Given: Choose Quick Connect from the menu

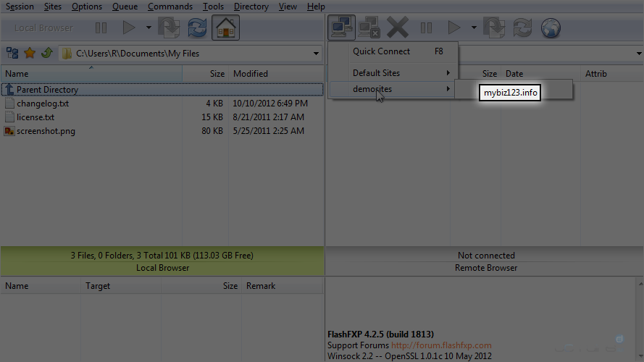Looking at the screenshot, I should [381, 51].
